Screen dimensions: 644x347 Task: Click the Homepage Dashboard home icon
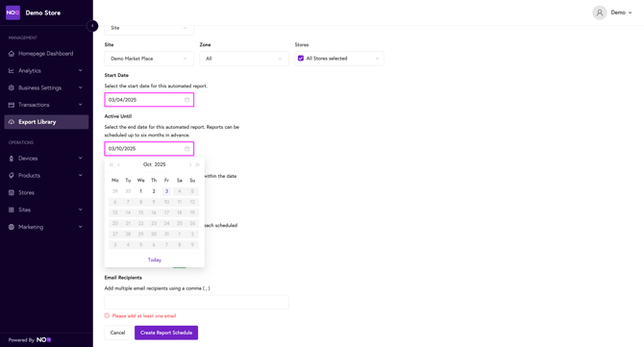pyautogui.click(x=12, y=54)
